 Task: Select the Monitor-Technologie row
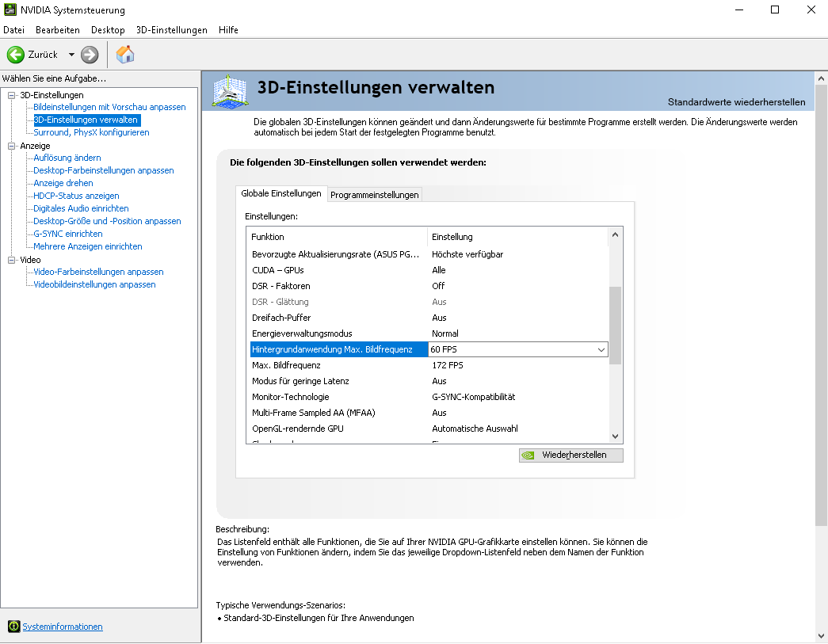tap(429, 397)
